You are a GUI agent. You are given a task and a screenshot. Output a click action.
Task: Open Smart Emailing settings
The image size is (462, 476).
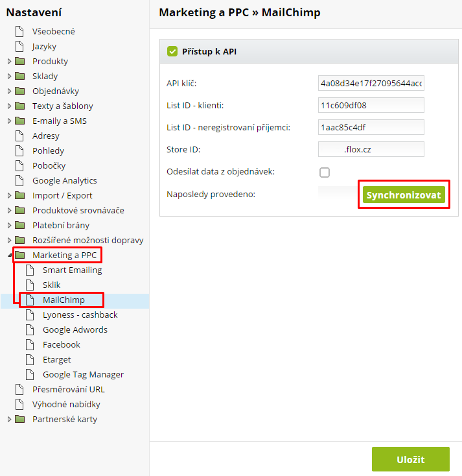[72, 270]
